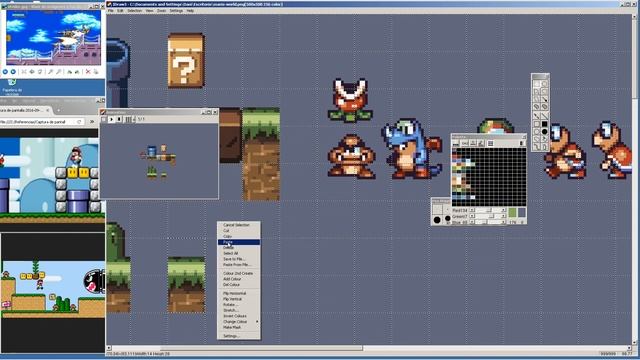The height and width of the screenshot is (360, 640).
Task: Go to previous image in the image viewer
Action: 5,72
